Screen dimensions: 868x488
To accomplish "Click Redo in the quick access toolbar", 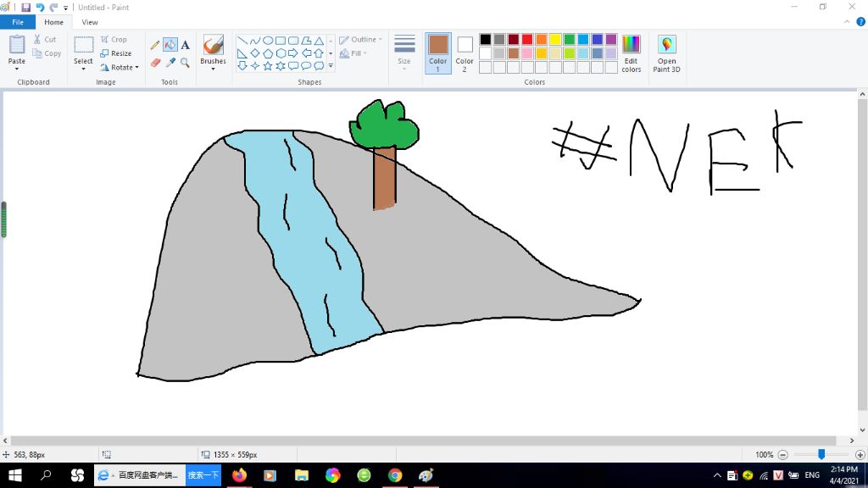I will click(x=53, y=7).
